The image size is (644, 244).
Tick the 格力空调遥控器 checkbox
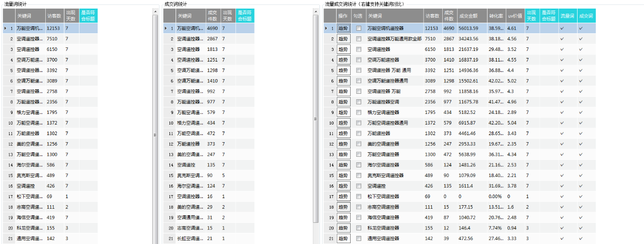tap(359, 112)
